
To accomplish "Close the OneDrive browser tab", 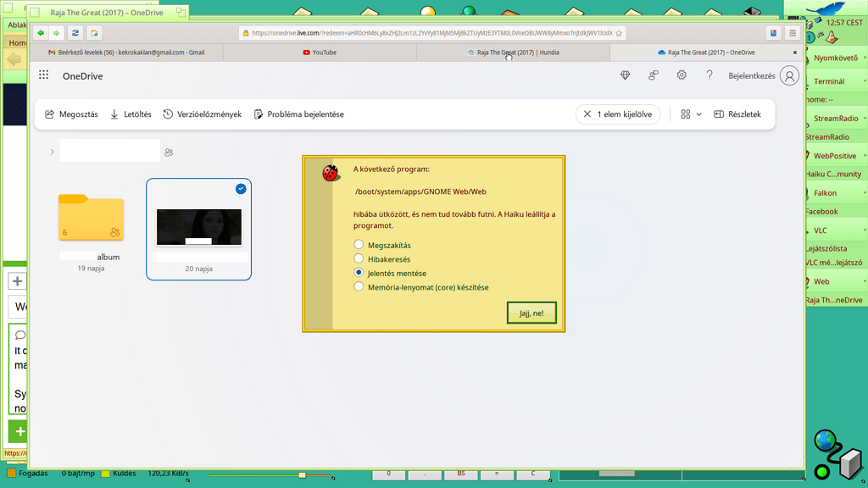I will 795,53.
